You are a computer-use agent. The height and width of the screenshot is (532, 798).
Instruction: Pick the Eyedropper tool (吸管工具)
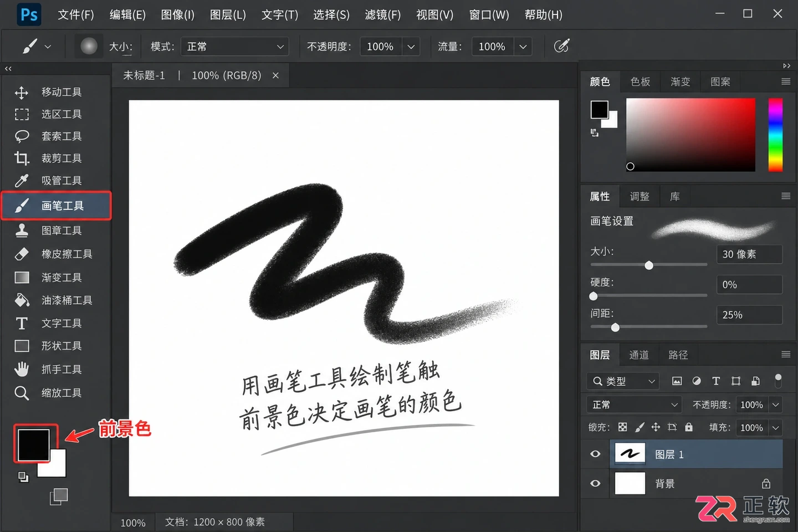(55, 181)
